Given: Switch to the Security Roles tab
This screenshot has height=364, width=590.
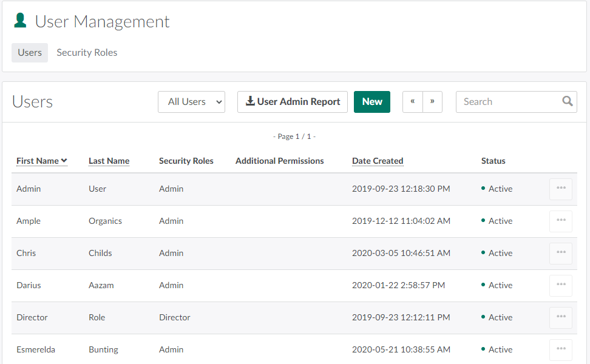Looking at the screenshot, I should (87, 53).
